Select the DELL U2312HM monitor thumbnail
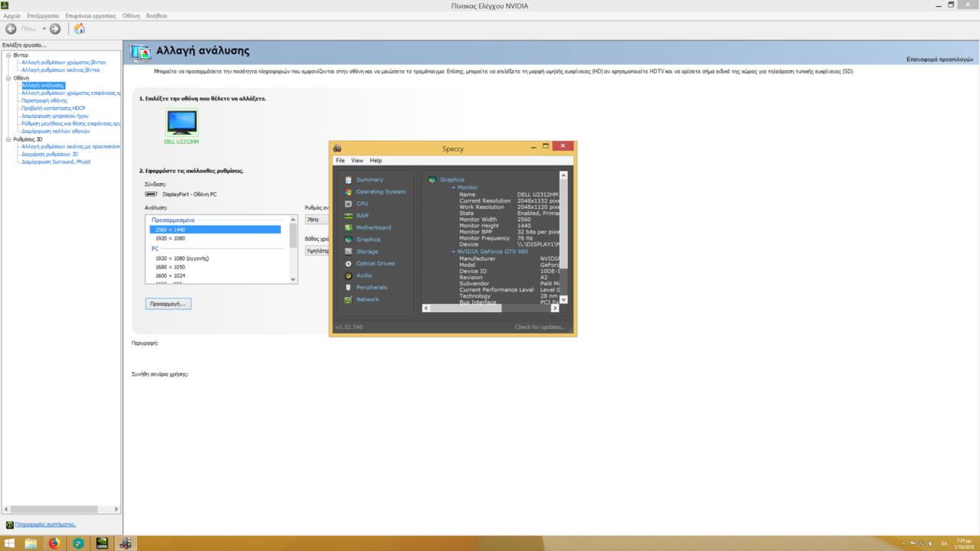The height and width of the screenshot is (551, 980). 181,122
